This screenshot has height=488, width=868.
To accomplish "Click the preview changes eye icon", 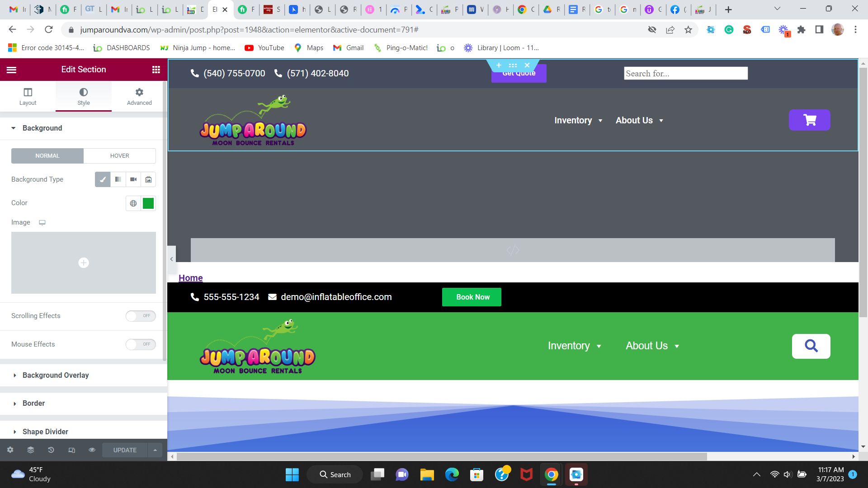I will point(92,450).
